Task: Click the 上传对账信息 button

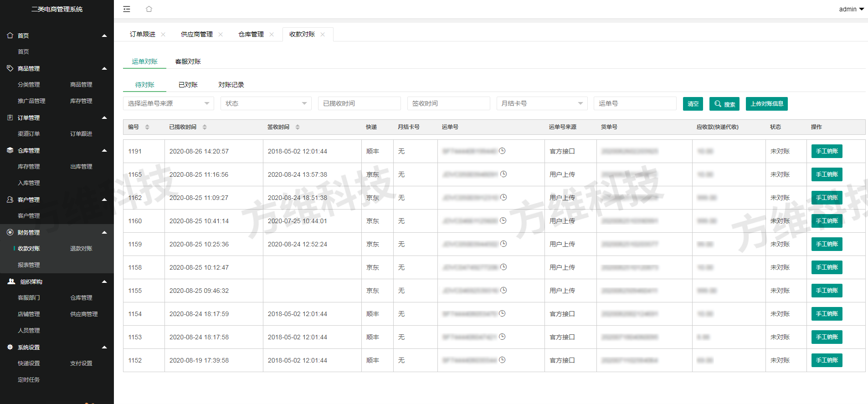Action: (766, 104)
